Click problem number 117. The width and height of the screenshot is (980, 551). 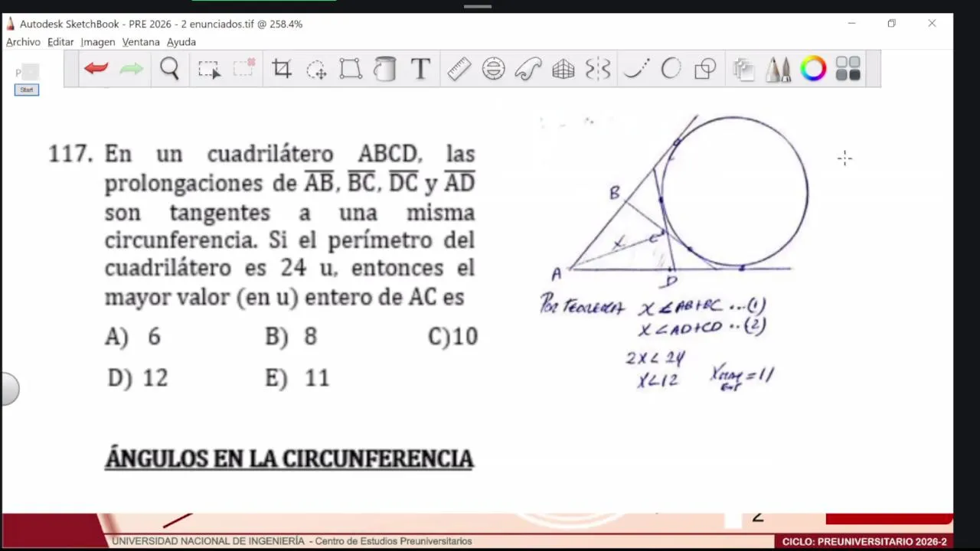pyautogui.click(x=70, y=154)
